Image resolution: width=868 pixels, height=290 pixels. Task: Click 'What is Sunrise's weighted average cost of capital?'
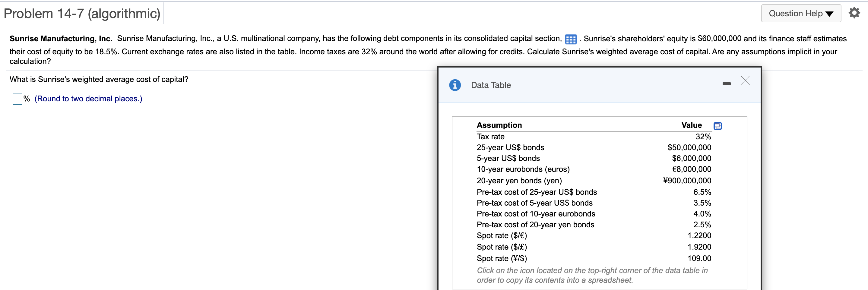coord(99,79)
